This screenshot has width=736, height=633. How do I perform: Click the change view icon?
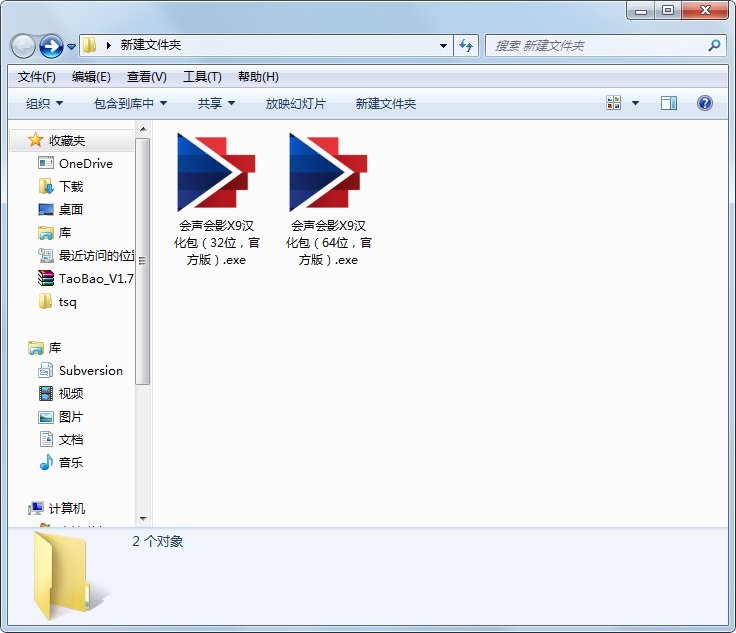coord(613,103)
